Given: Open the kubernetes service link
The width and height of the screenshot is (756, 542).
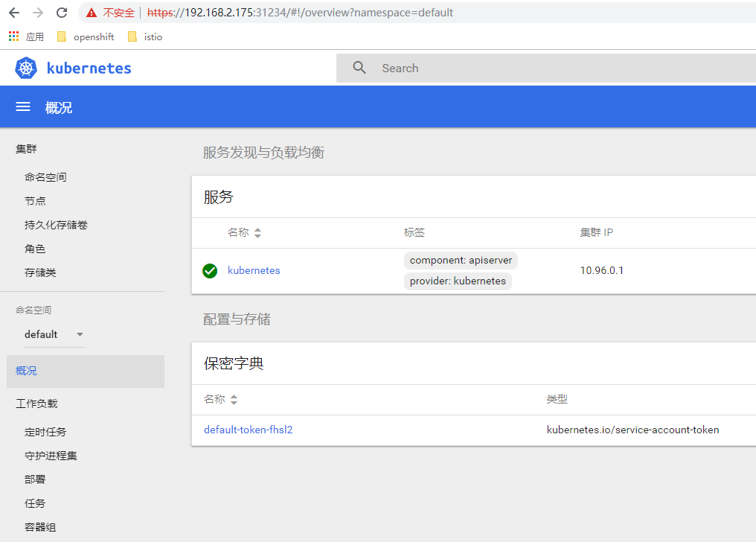Looking at the screenshot, I should [254, 270].
